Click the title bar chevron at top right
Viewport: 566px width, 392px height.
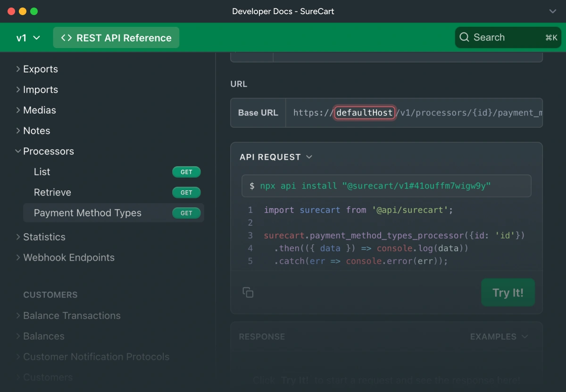[x=553, y=11]
